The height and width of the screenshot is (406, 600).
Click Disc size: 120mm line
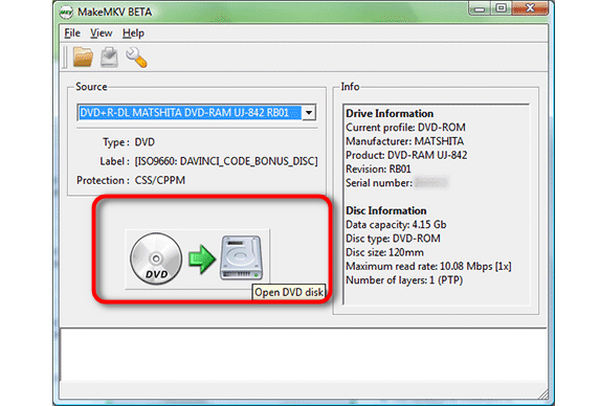click(385, 253)
